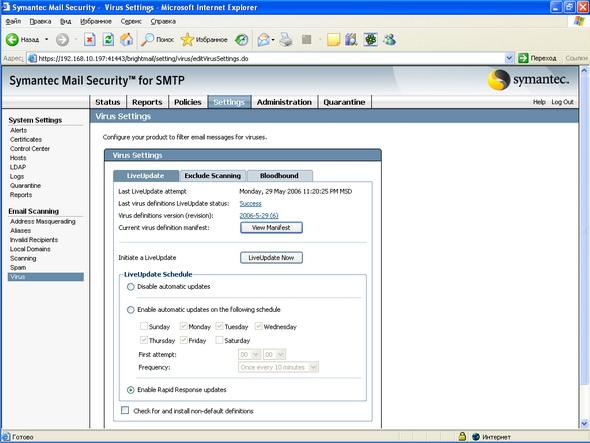This screenshot has width=590, height=443.
Task: Open Address Masquerading in the sidebar
Action: click(x=43, y=222)
